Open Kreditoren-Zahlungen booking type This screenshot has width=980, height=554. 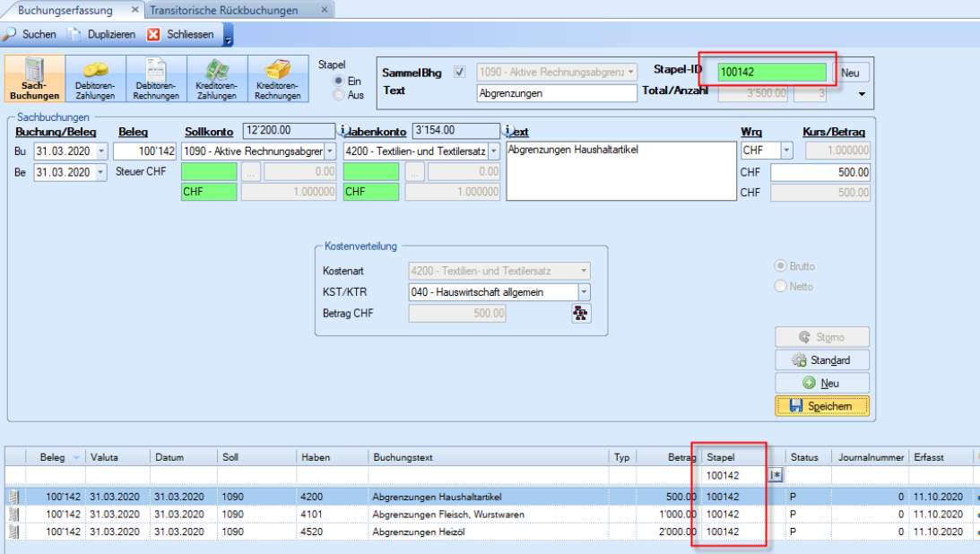(217, 79)
